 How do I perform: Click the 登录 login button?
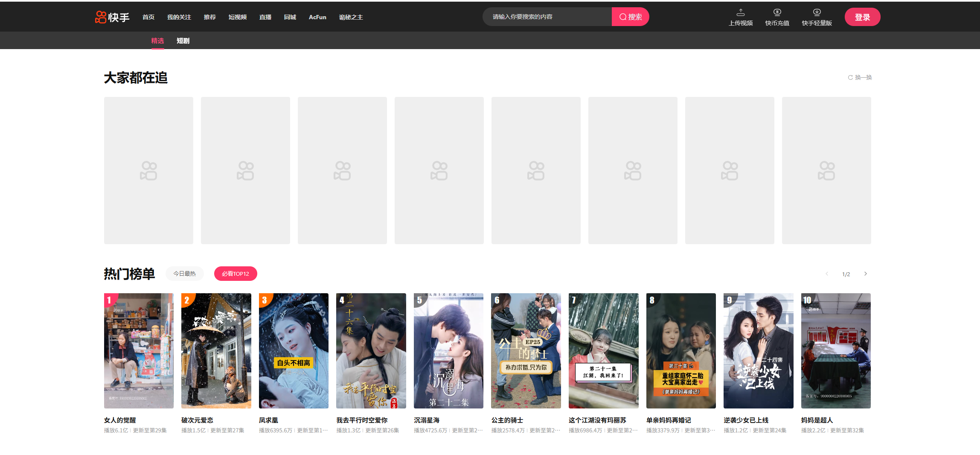click(x=862, y=17)
